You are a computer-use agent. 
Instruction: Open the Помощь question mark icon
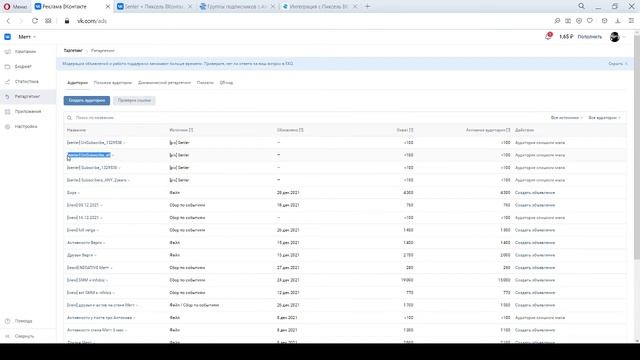[x=7, y=321]
